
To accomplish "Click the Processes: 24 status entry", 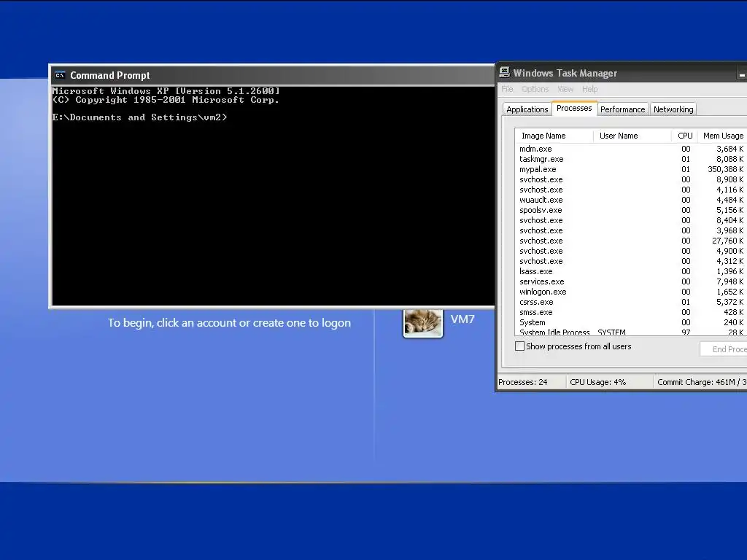I will (x=522, y=382).
